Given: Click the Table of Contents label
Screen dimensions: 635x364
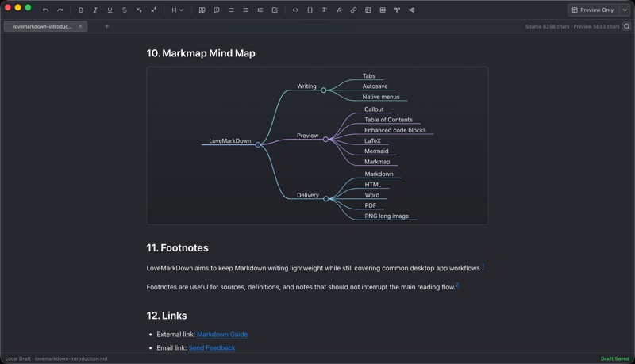Looking at the screenshot, I should point(388,120).
